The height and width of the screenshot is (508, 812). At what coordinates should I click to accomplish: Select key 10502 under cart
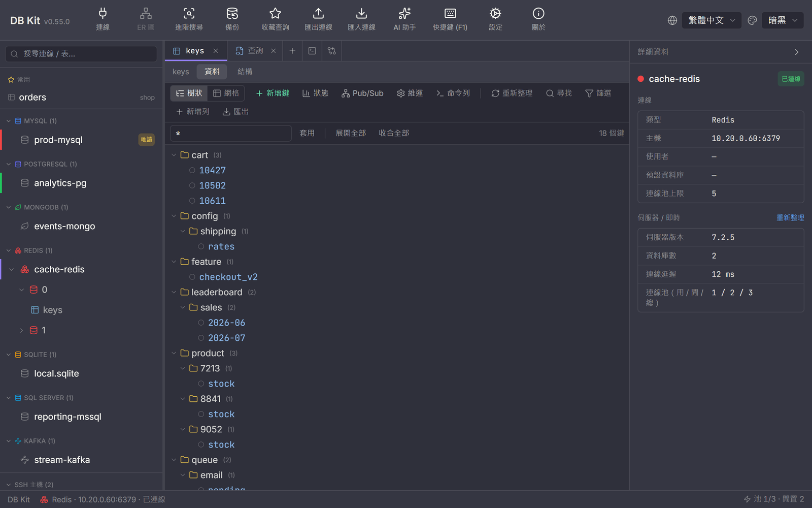[212, 185]
